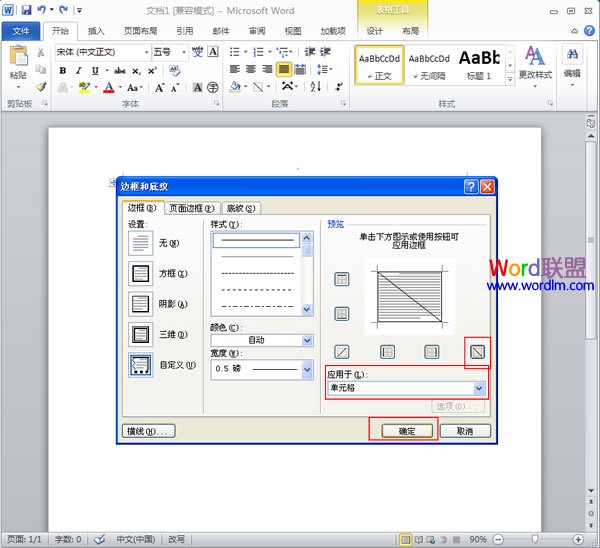Select the 正文 Normal style
Viewport: 600px width, 548px height.
point(379,65)
